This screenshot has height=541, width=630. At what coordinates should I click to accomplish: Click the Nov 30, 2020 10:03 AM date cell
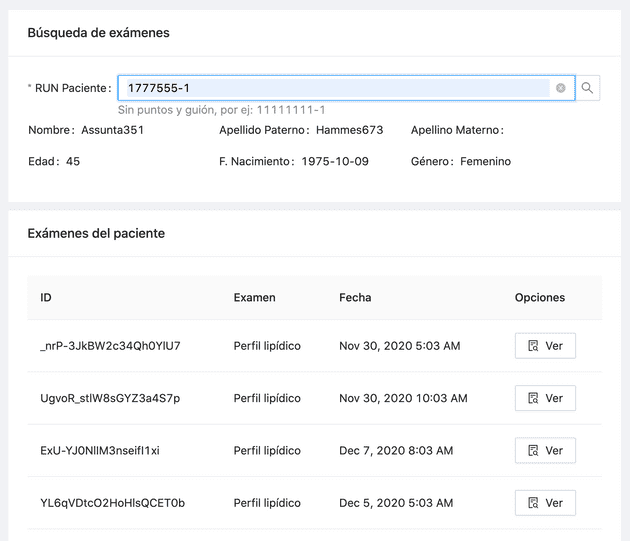[403, 398]
